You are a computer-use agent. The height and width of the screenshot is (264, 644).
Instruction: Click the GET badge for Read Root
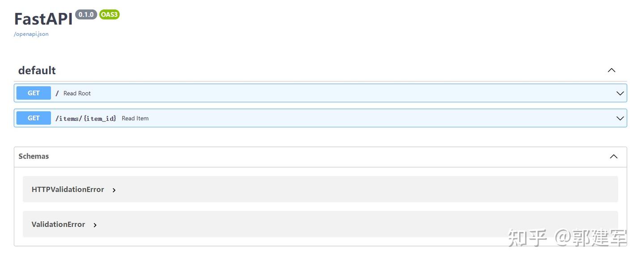tap(34, 93)
